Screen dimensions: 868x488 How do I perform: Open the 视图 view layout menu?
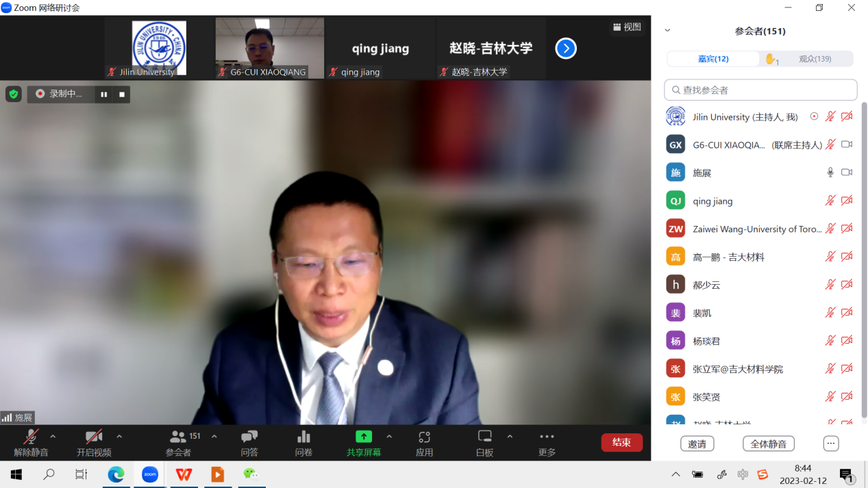coord(627,27)
